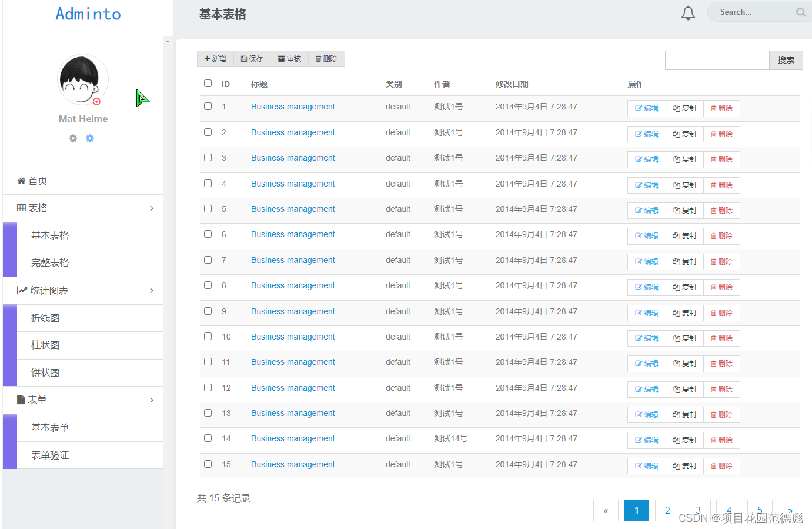812x529 pixels.
Task: Check the checkbox for row 12
Action: tap(208, 388)
